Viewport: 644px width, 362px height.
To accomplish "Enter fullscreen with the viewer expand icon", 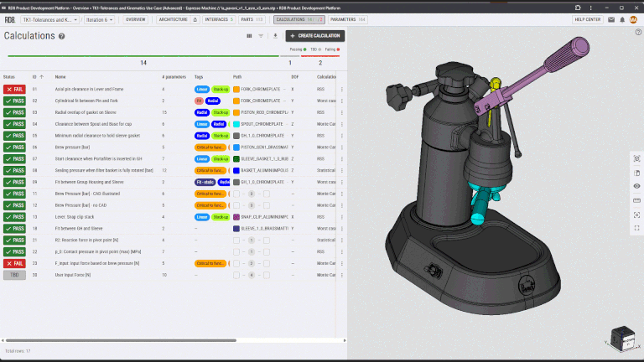I will point(636,228).
